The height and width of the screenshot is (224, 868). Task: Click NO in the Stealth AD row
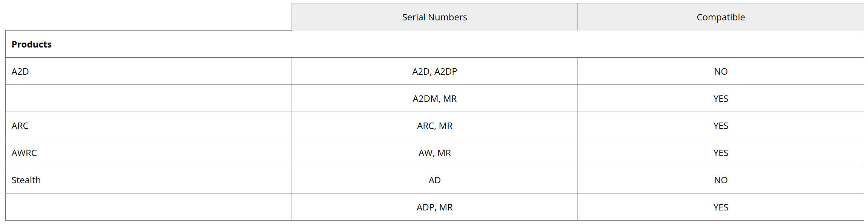point(720,180)
